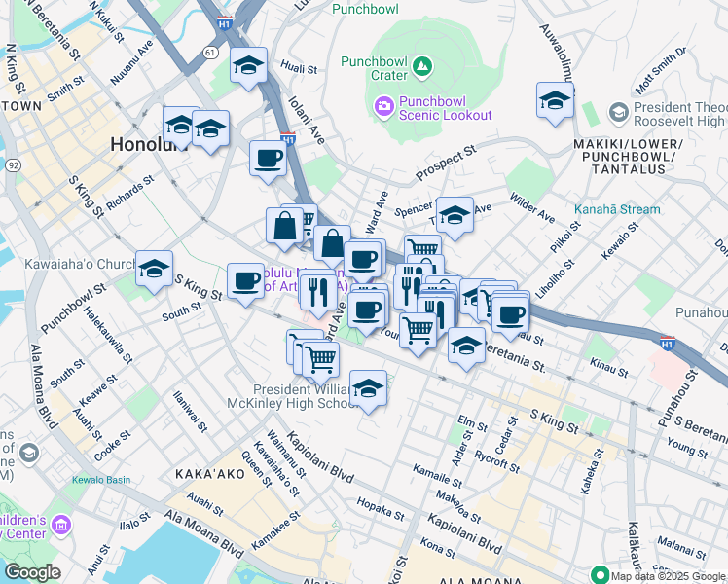Click the Kewalo Basin label
This screenshot has height=584, width=728.
coord(101,480)
